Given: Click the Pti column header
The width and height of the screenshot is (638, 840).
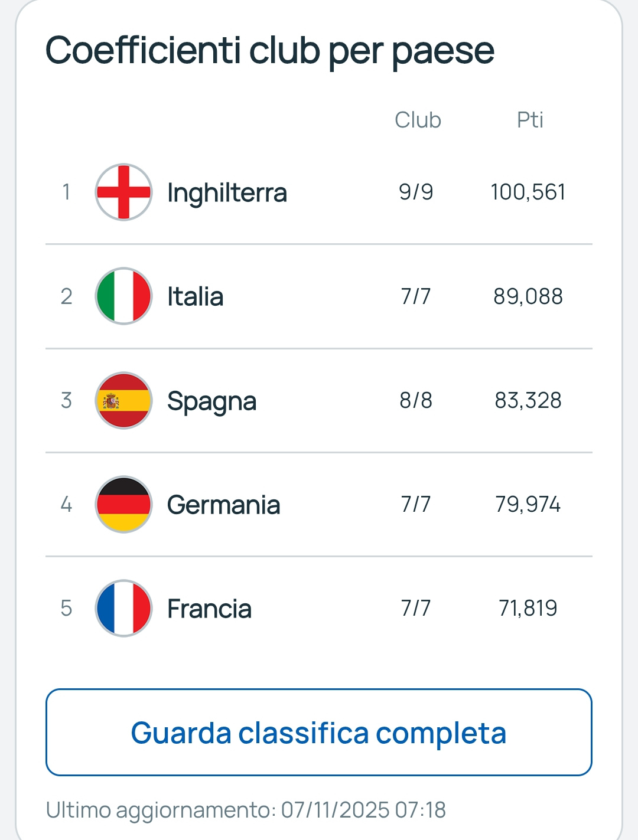Looking at the screenshot, I should click(529, 120).
